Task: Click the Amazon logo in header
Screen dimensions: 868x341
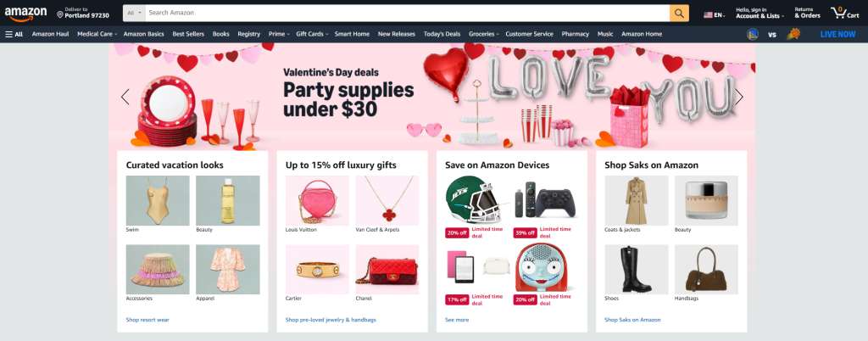Action: tap(25, 14)
